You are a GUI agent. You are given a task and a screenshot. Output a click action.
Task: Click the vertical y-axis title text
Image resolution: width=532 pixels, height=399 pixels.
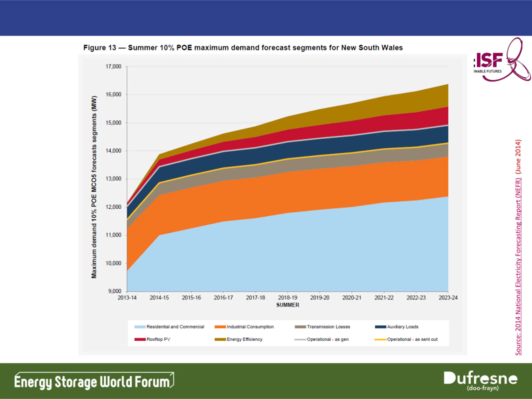tap(94, 187)
